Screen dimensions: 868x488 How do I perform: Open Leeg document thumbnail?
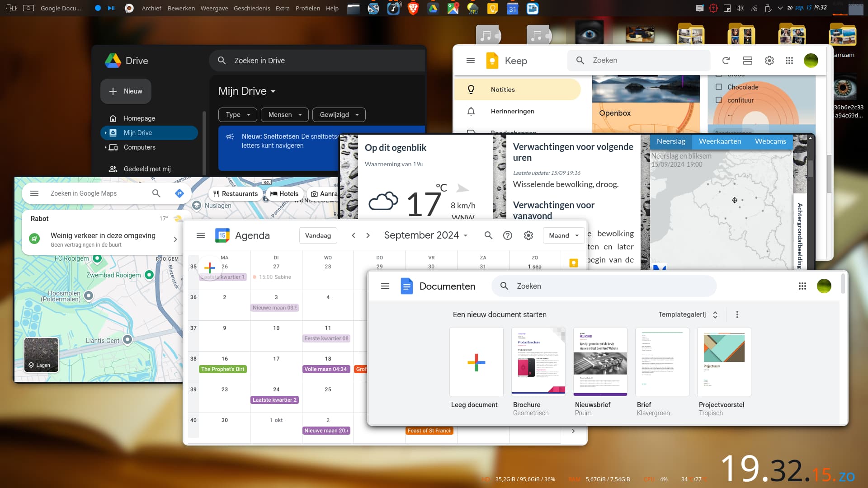tap(476, 362)
